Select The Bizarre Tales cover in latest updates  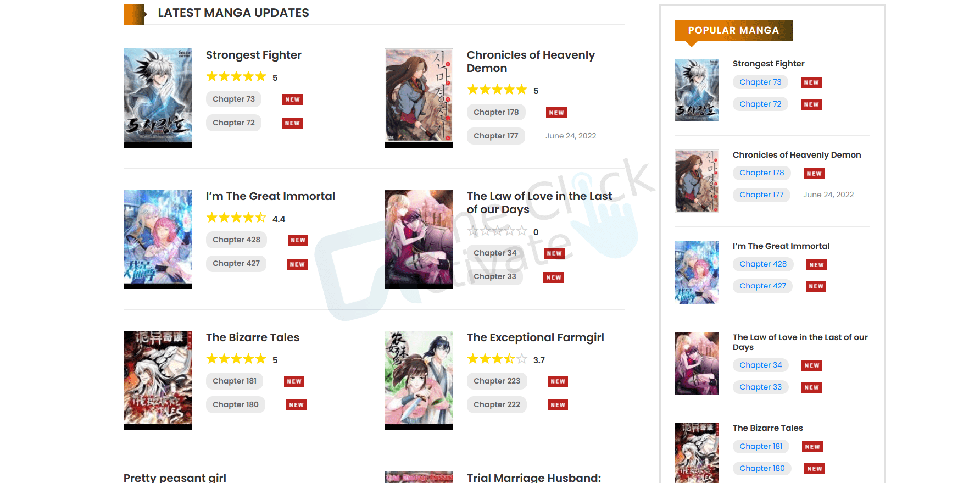coord(158,380)
